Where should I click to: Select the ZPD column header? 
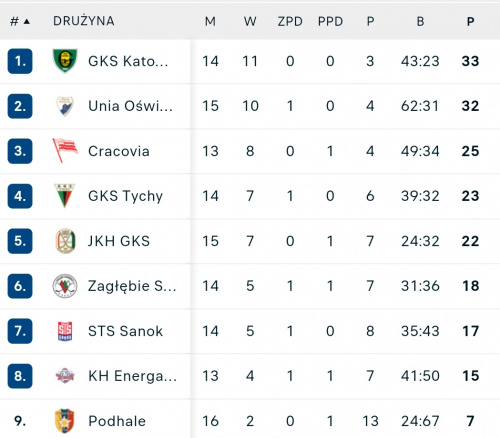[290, 22]
